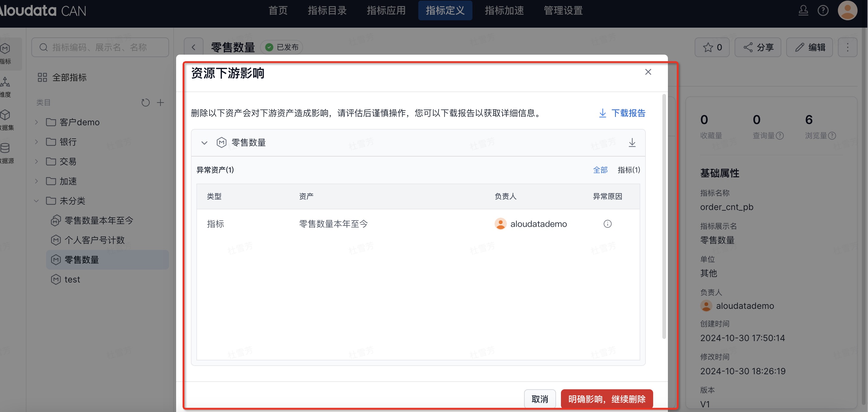Click the refresh icon beside 类目
868x412 pixels.
click(x=145, y=102)
